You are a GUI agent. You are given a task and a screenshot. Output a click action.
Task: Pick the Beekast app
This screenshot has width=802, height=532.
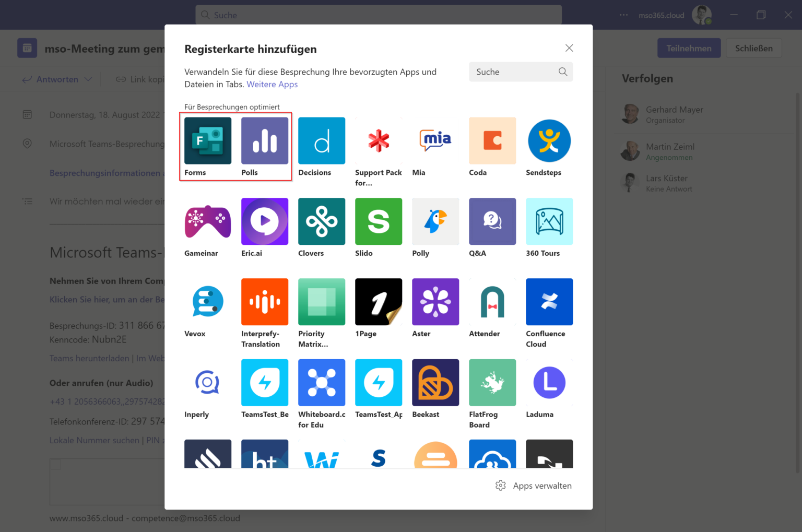[435, 383]
